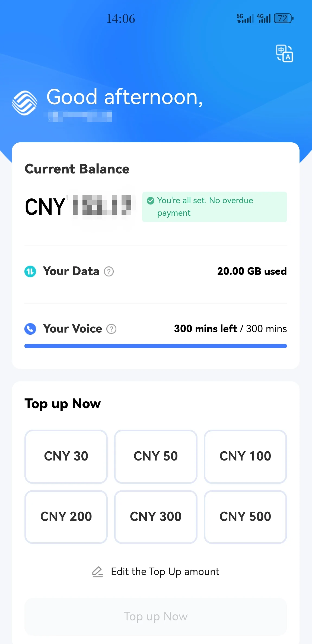Choose the CNY 500 top-up option
Screen dimensions: 312x644
point(245,517)
